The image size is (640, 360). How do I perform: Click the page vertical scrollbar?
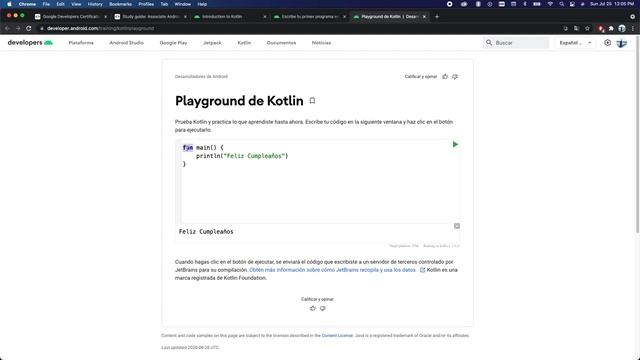(x=637, y=135)
